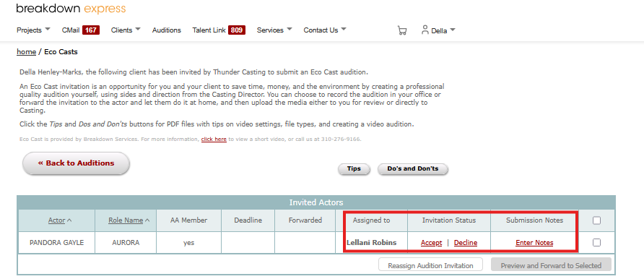This screenshot has height=279, width=644.
Task: Click the 'yes' AA Member cell
Action: [x=189, y=243]
